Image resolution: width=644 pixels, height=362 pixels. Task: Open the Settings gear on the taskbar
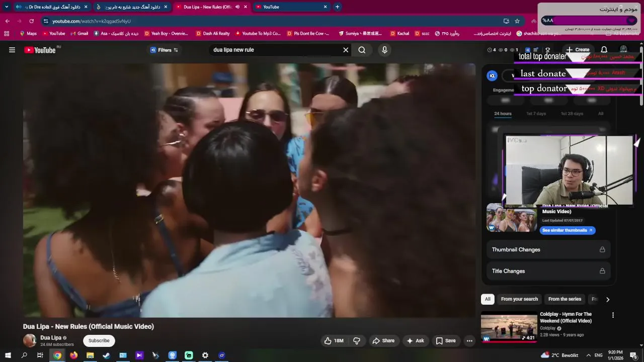205,355
